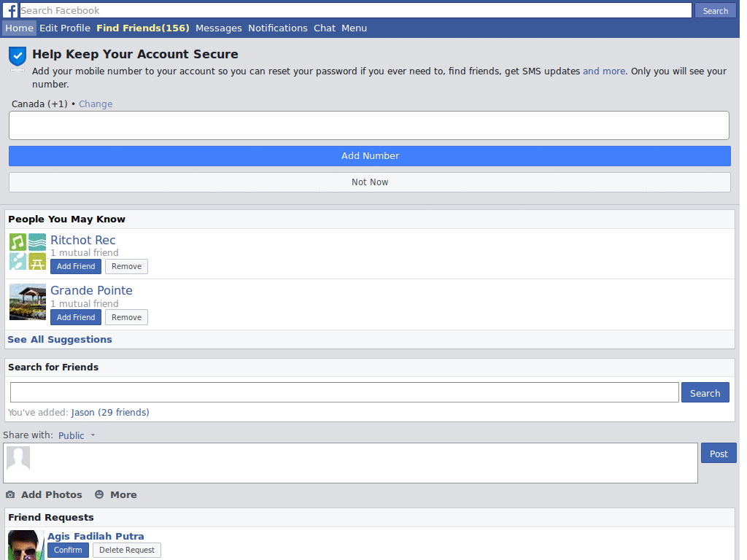Click 'Help Keep Your Account Secure' heading
Viewport: 747px width, 560px height.
point(135,54)
